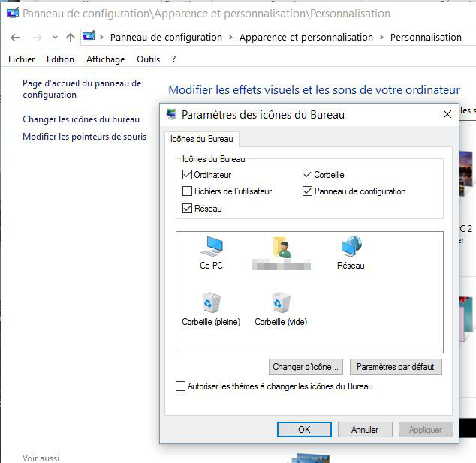Screen dimensions: 476x463
Task: Click the Paramètres par défaut button
Action: point(396,367)
